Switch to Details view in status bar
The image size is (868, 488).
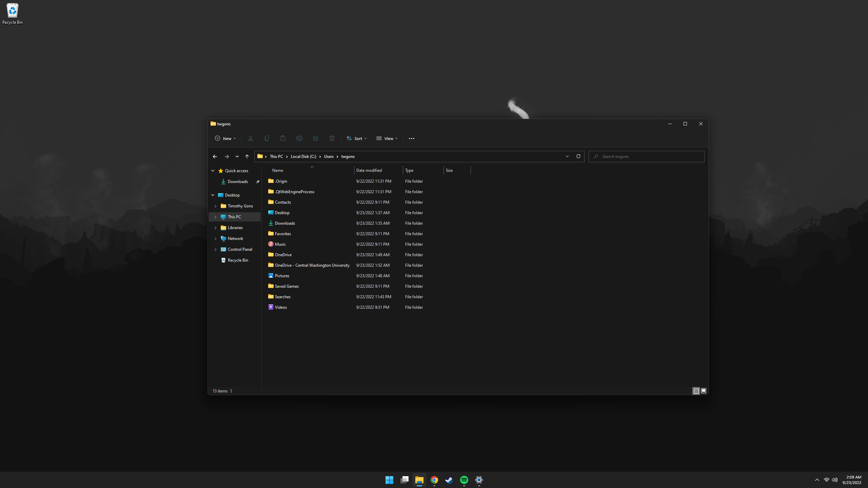point(696,391)
